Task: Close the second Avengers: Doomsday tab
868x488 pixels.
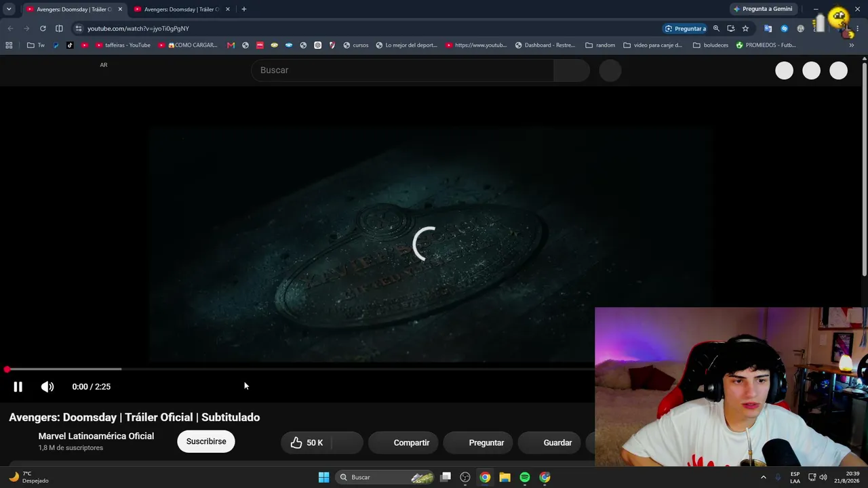Action: point(228,9)
